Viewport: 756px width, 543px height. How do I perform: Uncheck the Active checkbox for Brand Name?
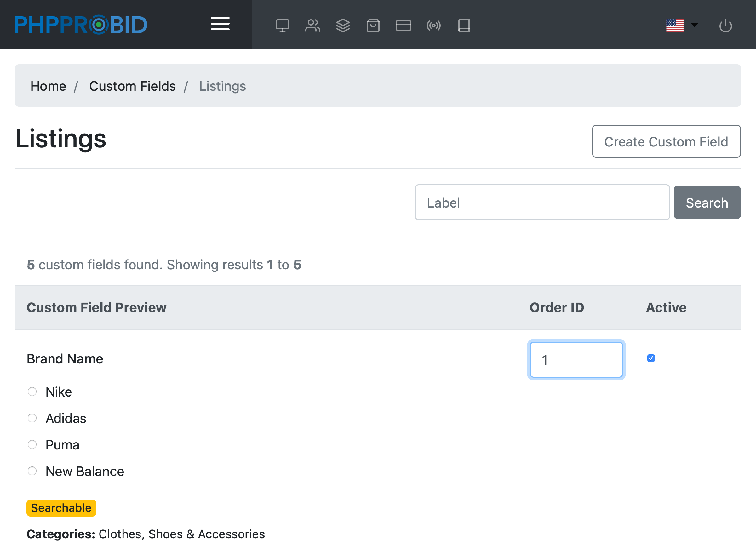651,358
